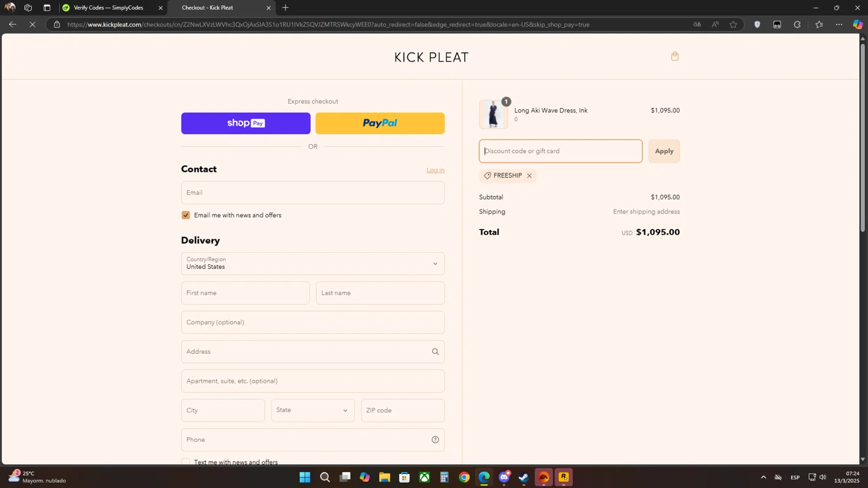Open the read aloud icon
The height and width of the screenshot is (488, 868).
[x=715, y=24]
